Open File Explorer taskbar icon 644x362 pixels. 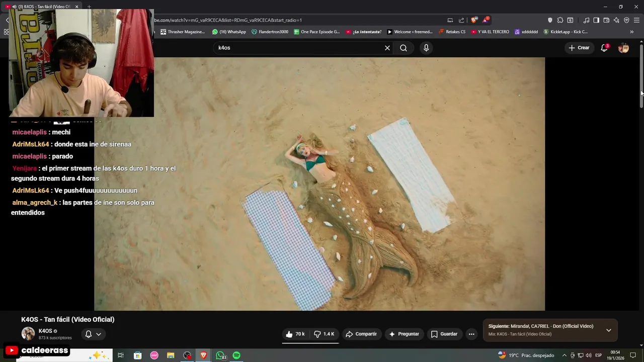click(x=171, y=355)
